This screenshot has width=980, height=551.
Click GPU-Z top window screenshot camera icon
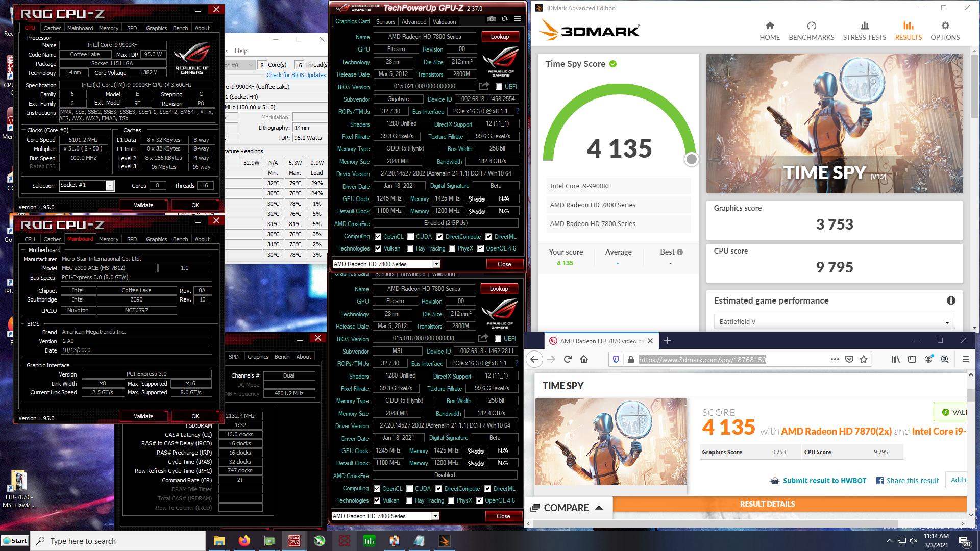tap(491, 19)
